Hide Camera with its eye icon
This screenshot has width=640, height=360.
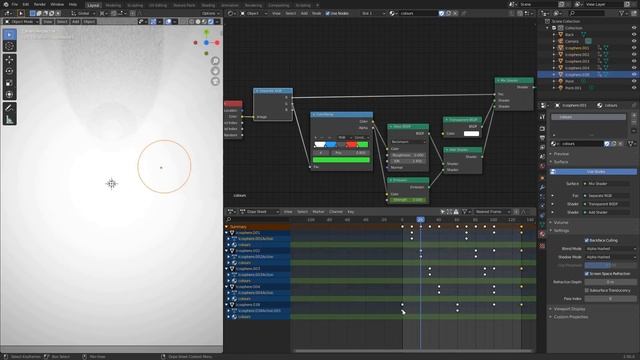tap(634, 41)
